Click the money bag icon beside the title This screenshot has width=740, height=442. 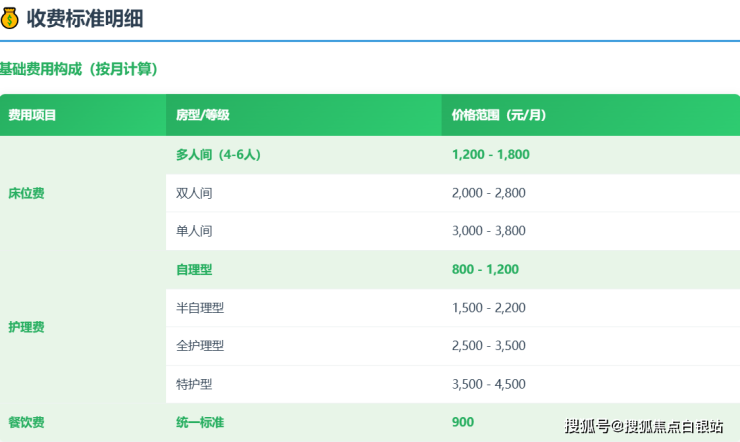pyautogui.click(x=10, y=17)
